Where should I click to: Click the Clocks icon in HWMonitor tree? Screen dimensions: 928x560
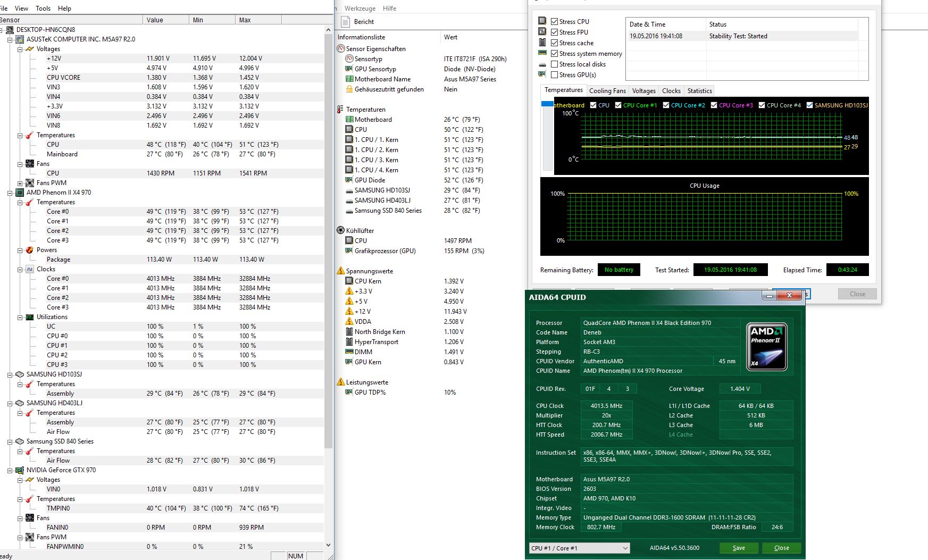[x=30, y=269]
